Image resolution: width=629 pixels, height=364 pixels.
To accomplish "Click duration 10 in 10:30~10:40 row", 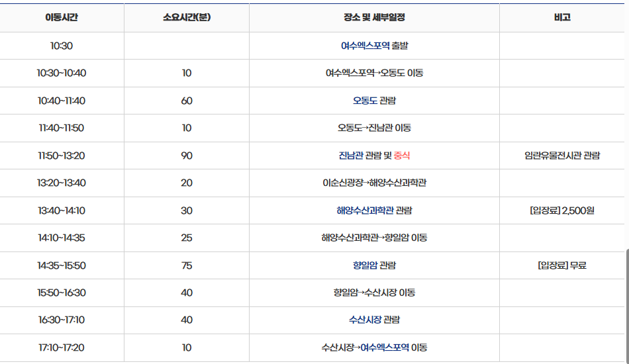I will (x=187, y=73).
